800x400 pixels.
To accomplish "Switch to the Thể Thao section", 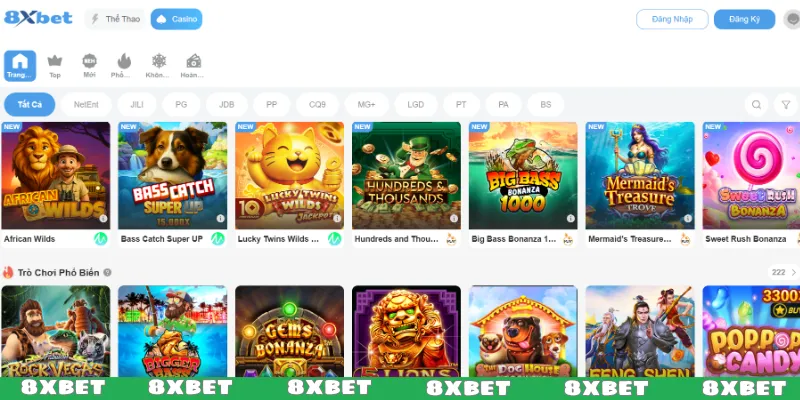I will click(115, 19).
